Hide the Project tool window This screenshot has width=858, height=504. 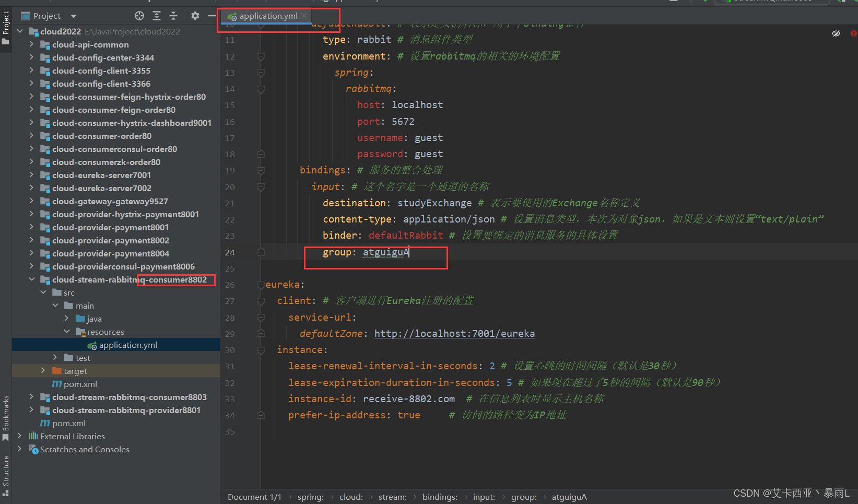(x=211, y=16)
